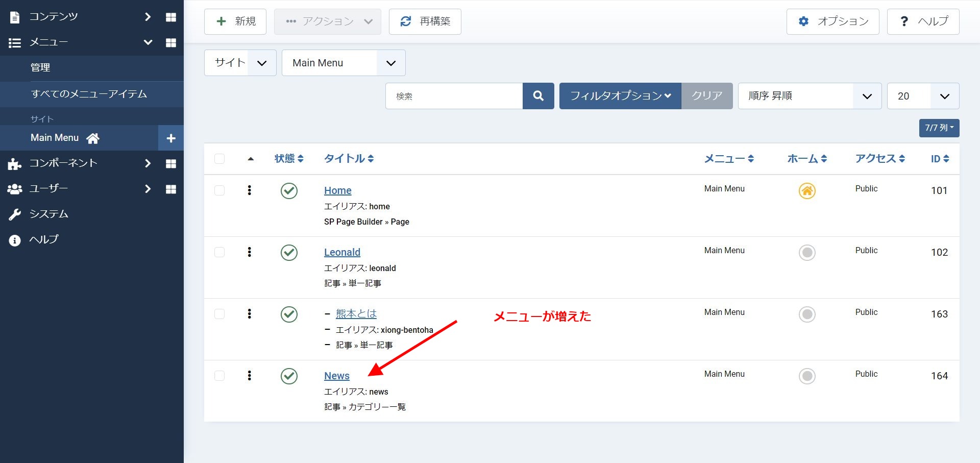Click the 新規 new button

tap(235, 21)
